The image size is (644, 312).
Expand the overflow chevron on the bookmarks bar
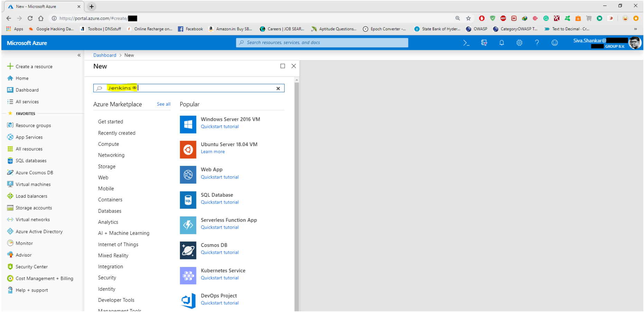pos(636,29)
